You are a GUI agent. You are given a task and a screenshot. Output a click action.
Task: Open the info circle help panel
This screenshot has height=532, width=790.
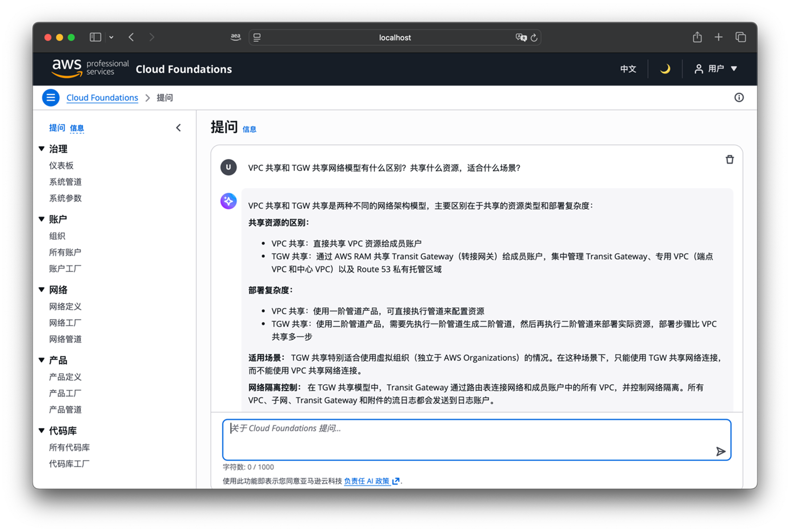click(x=739, y=98)
